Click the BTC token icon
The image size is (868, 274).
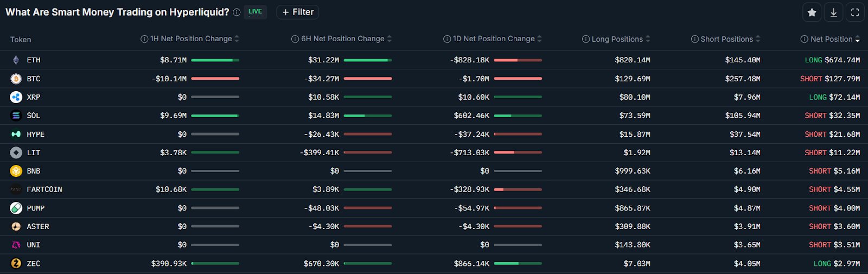pos(16,79)
